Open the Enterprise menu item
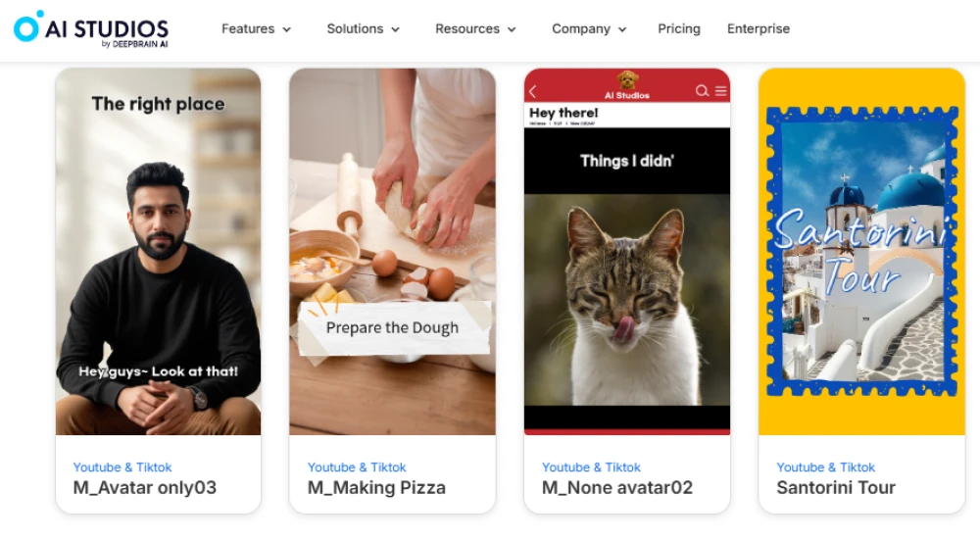 (x=759, y=28)
